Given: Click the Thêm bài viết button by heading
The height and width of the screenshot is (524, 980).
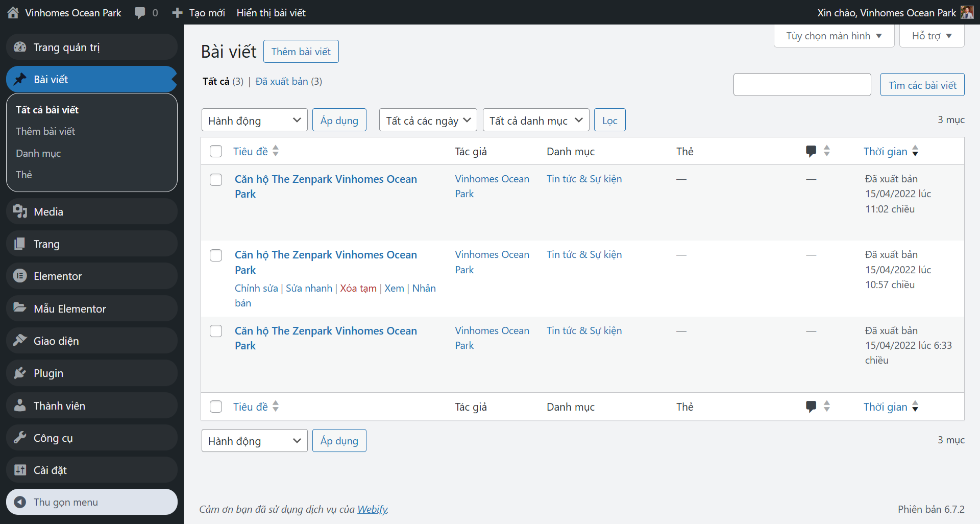Looking at the screenshot, I should coord(301,51).
